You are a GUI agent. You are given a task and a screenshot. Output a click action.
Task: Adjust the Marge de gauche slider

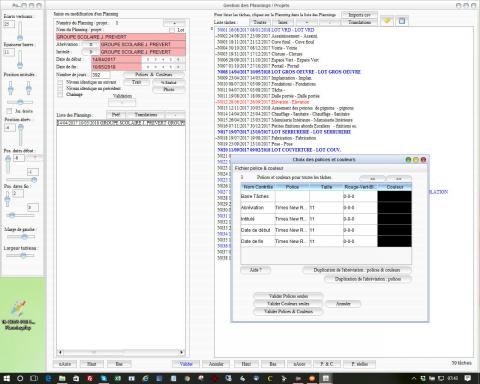(x=20, y=237)
